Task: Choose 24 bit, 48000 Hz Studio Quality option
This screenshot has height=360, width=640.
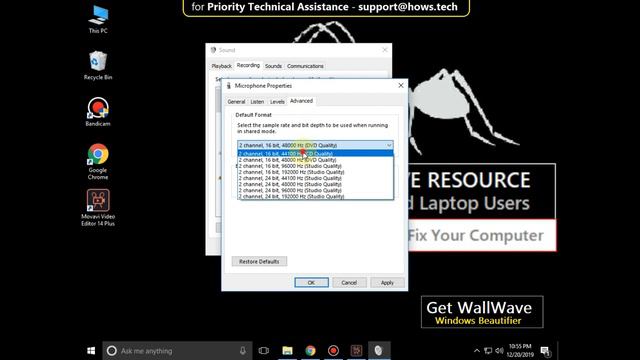Action: 316,184
